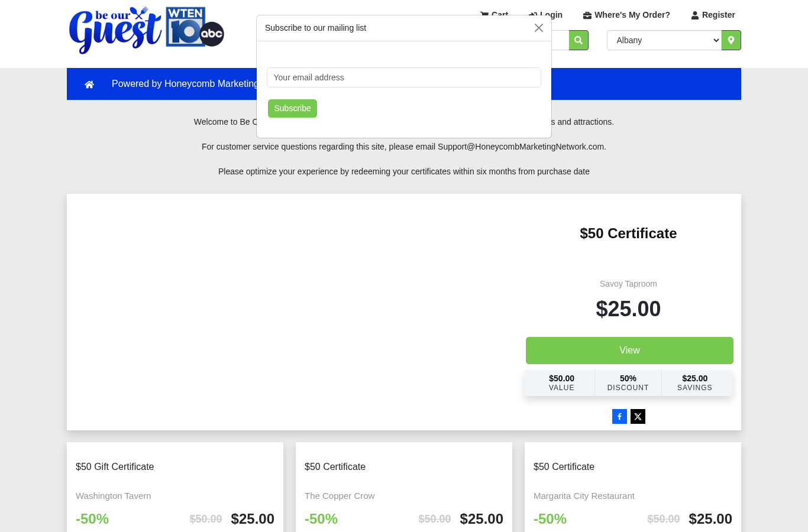Open Margarita City Restaurant $50 Certificate
808x532 pixels.
point(564,467)
